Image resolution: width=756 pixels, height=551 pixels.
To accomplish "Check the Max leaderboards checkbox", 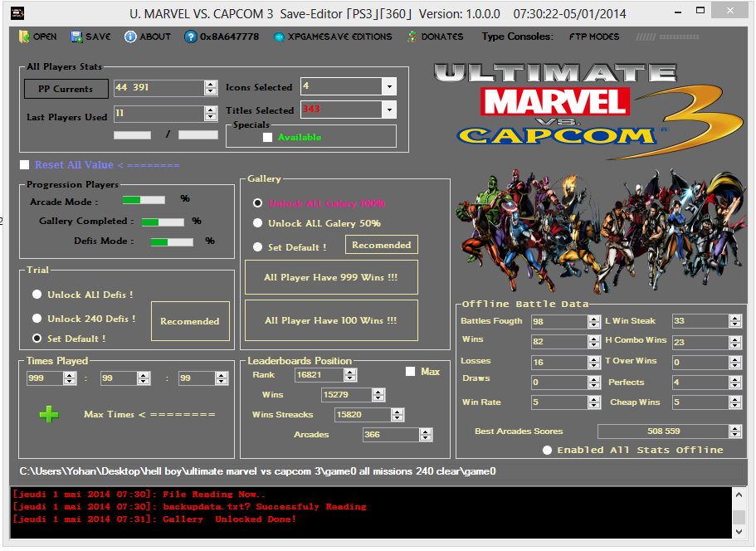I will point(410,372).
